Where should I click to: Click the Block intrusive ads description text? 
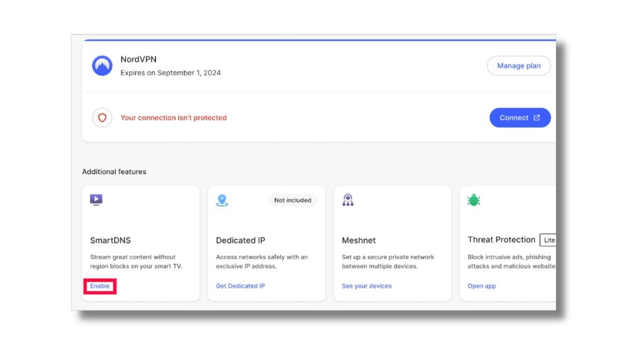[512, 261]
